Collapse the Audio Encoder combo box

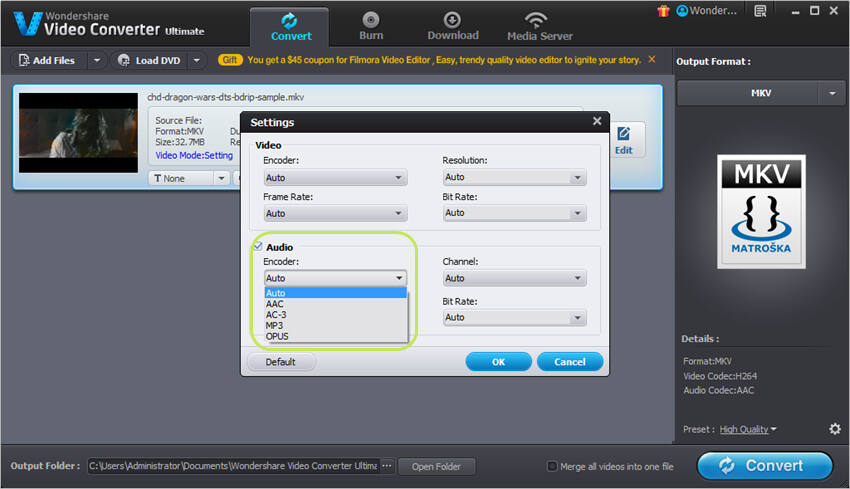coord(336,278)
